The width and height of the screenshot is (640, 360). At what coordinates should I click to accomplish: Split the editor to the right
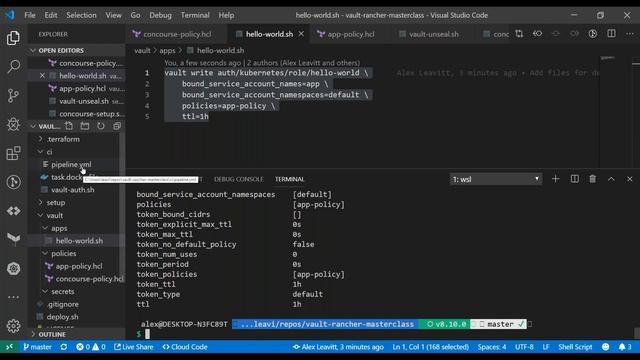[x=611, y=34]
